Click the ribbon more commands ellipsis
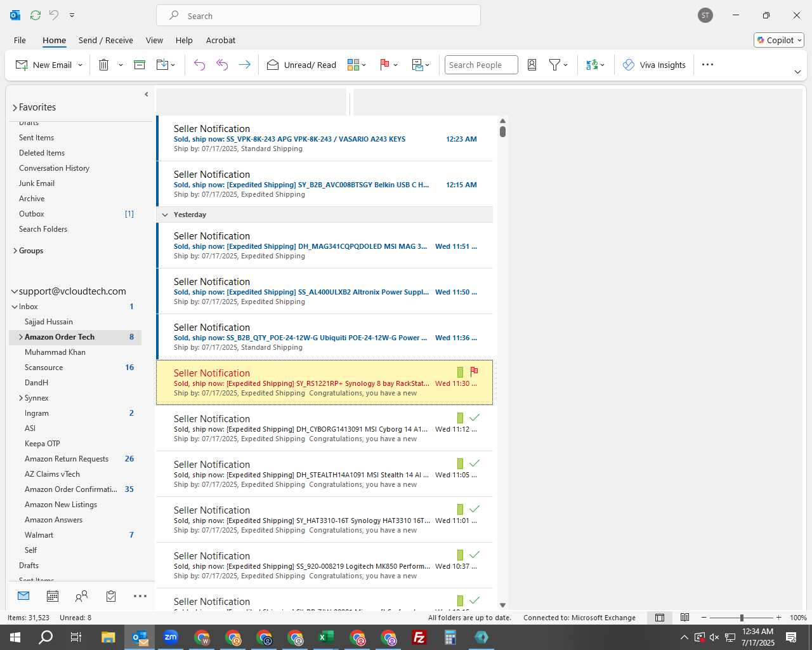This screenshot has width=812, height=650. [x=708, y=65]
